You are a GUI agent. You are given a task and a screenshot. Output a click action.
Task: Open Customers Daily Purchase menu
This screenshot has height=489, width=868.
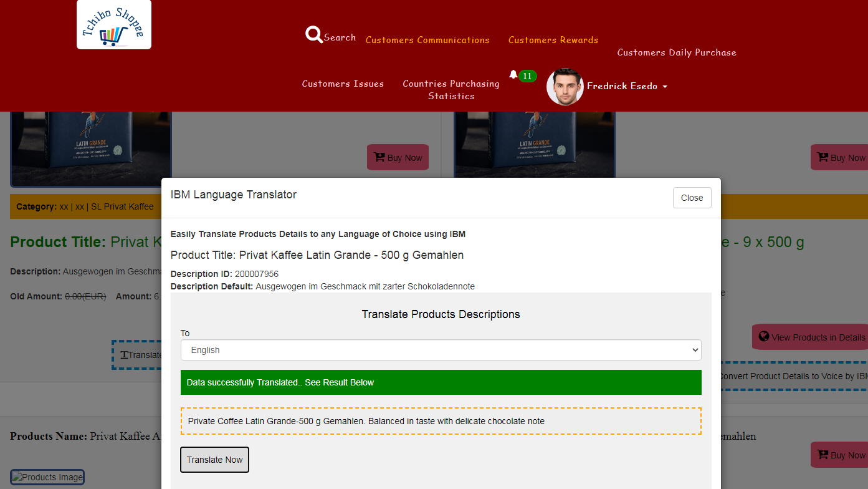677,52
